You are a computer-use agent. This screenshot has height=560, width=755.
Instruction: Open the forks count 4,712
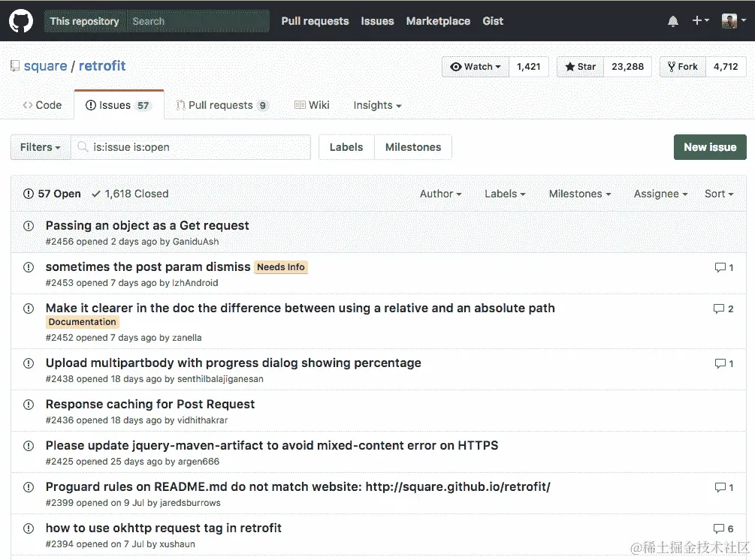click(x=726, y=67)
